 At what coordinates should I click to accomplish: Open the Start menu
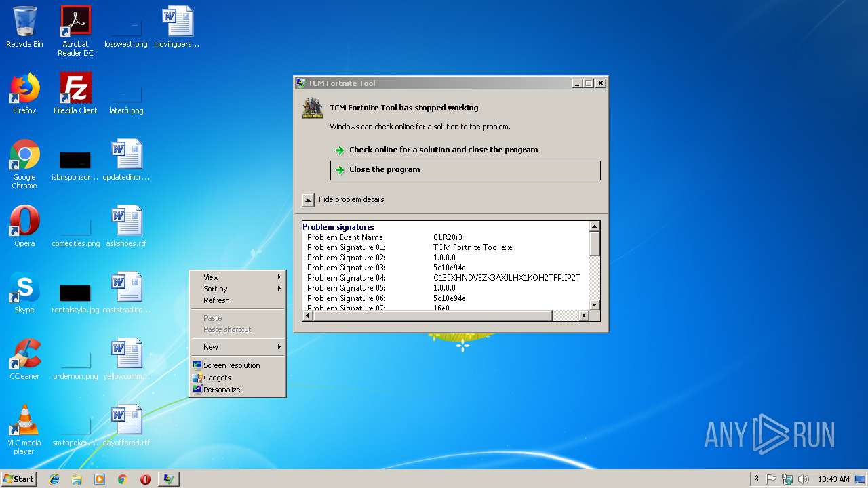(x=18, y=479)
